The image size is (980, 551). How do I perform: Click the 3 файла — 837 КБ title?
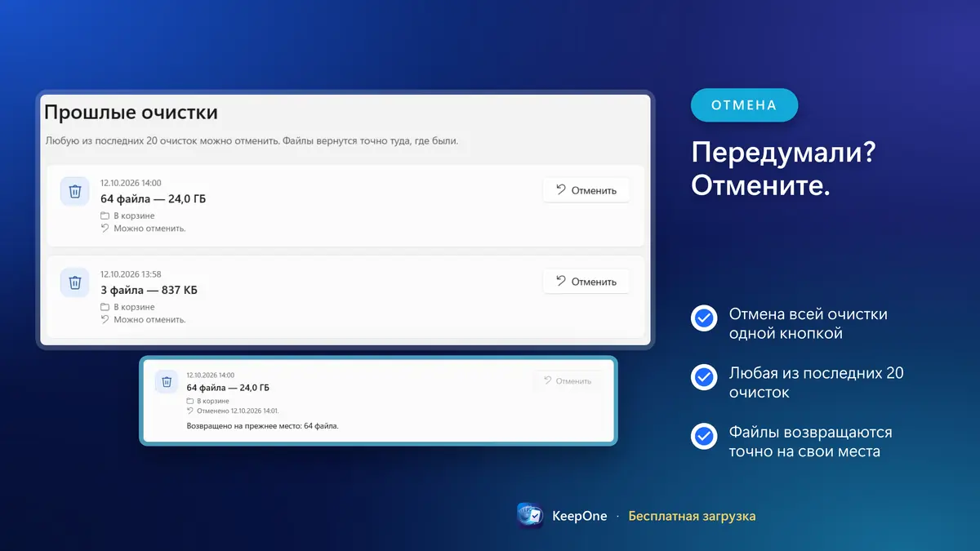[149, 290]
